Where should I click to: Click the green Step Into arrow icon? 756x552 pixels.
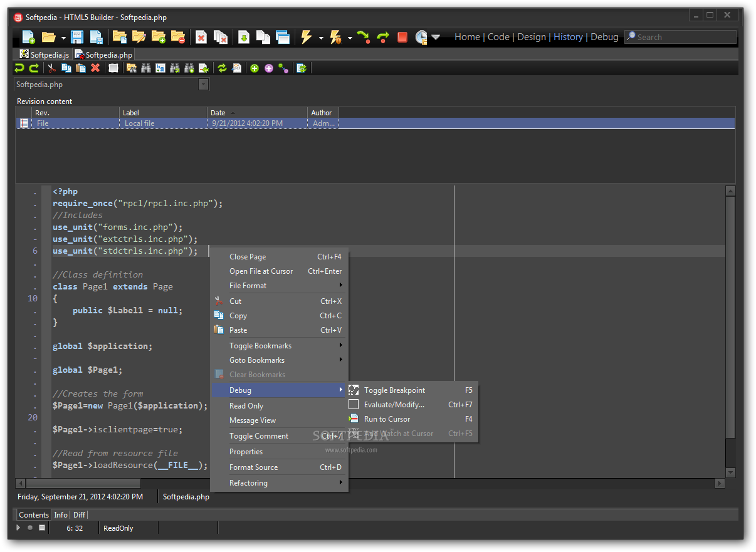click(x=363, y=37)
